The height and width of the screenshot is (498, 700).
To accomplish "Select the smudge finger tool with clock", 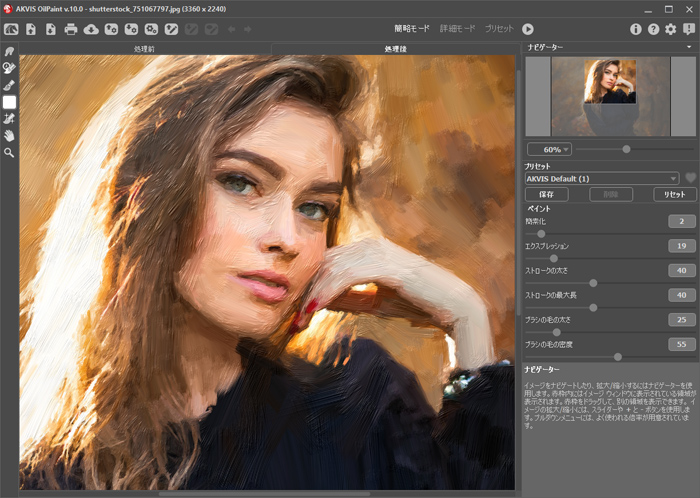I will (9, 68).
